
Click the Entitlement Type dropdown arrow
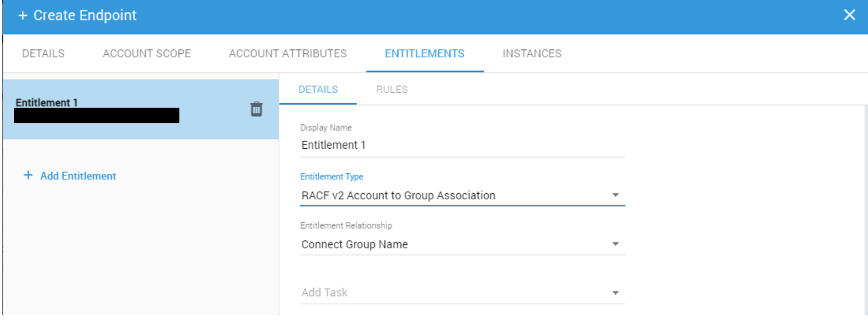(x=615, y=195)
